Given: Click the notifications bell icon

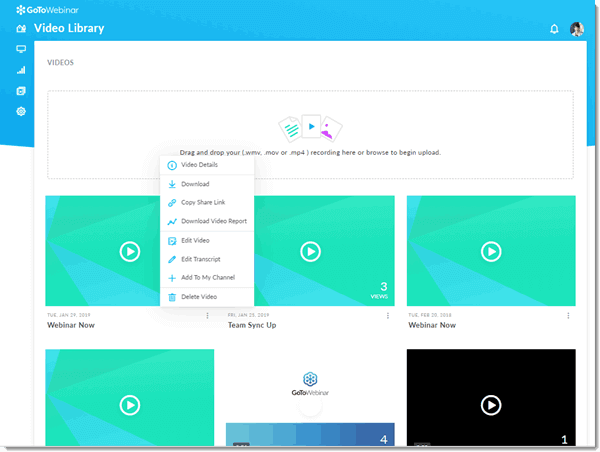Looking at the screenshot, I should [554, 29].
